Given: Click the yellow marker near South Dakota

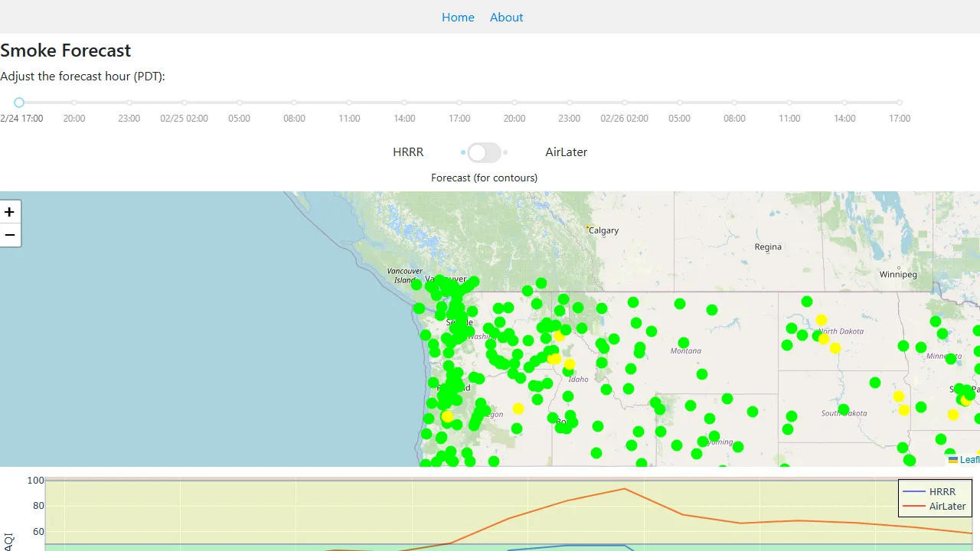Looking at the screenshot, I should point(898,397).
